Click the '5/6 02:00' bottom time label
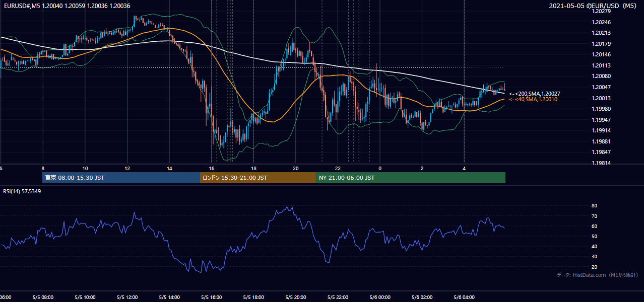 click(422, 297)
